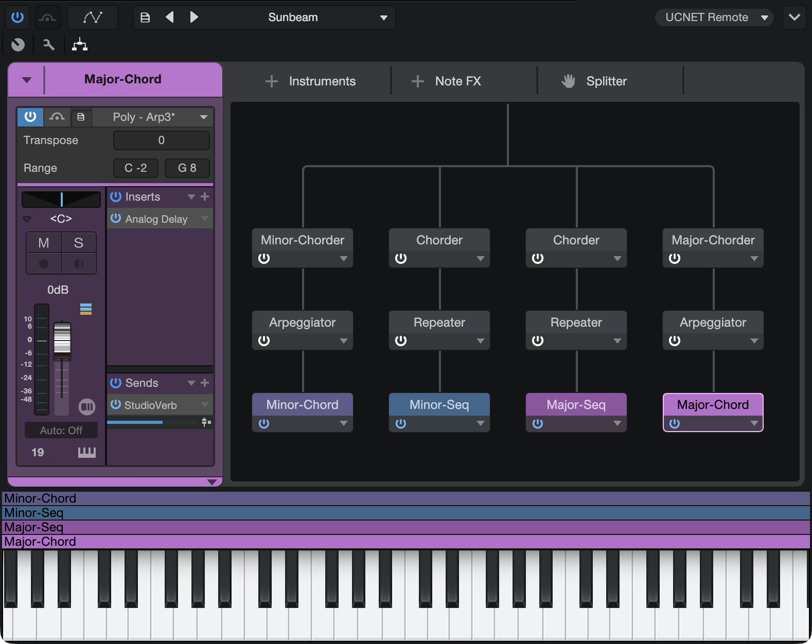Go to previous preset arrow

pos(169,17)
